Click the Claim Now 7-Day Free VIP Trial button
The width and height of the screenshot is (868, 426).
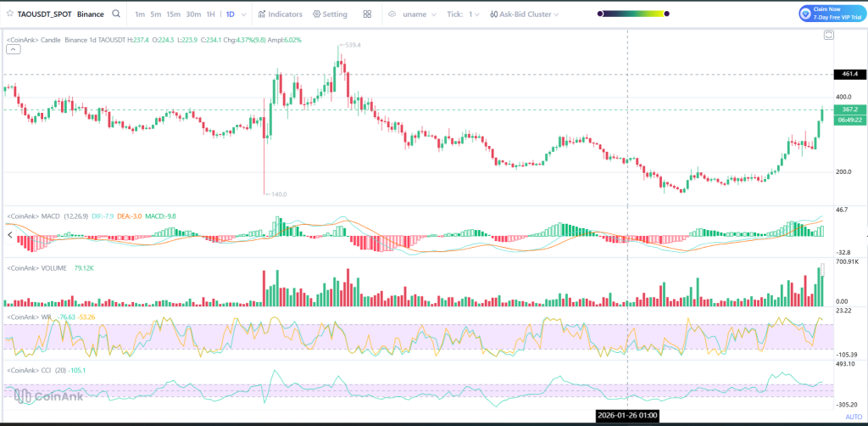[831, 14]
